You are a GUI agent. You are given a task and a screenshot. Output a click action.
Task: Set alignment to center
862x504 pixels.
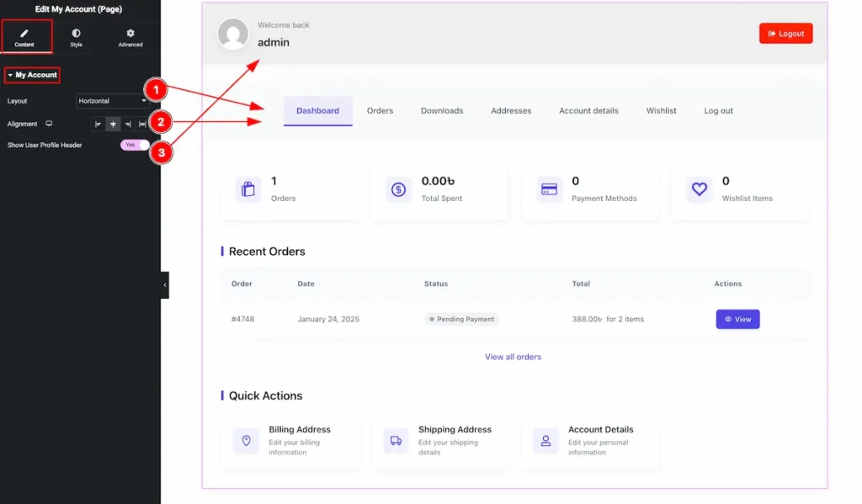[x=113, y=124]
